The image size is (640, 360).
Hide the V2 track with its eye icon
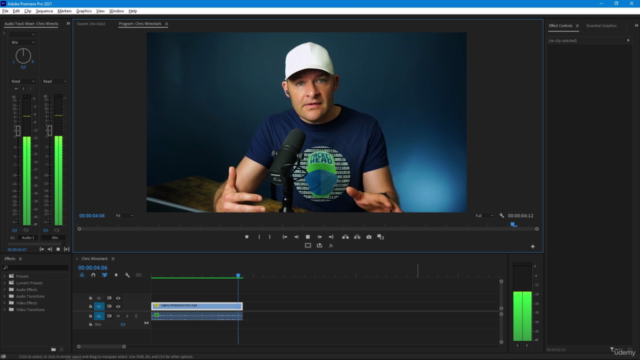pyautogui.click(x=118, y=298)
